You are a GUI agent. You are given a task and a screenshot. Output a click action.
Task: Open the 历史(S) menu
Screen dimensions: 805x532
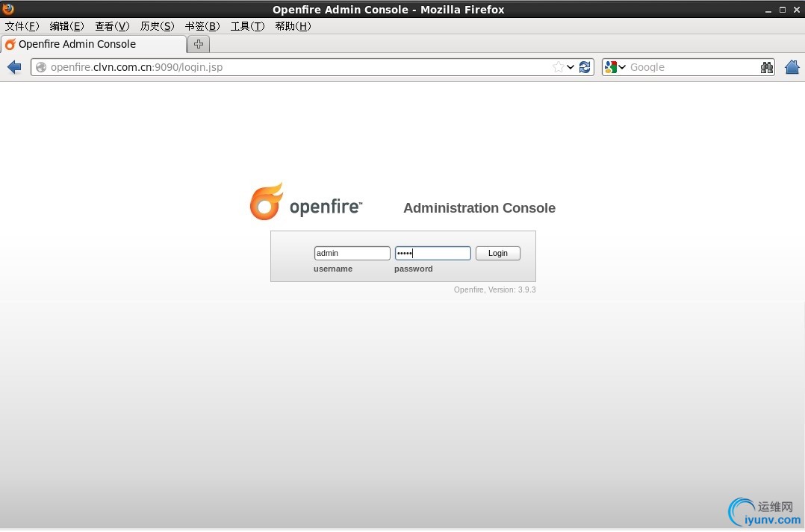[157, 26]
